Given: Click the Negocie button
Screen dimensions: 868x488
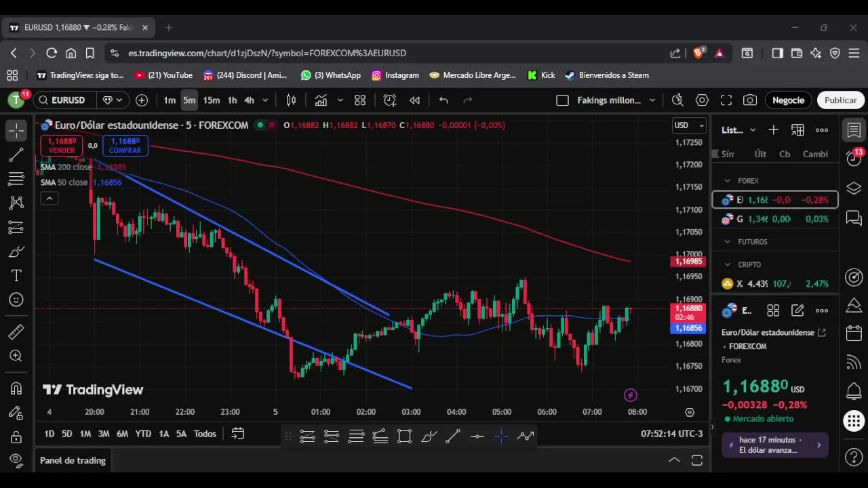Looking at the screenshot, I should pos(788,100).
